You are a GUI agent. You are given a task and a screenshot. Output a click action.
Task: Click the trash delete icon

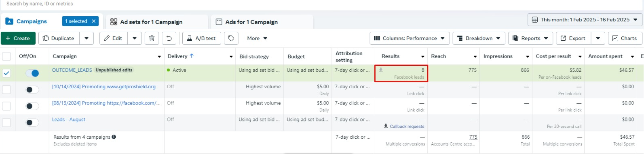tap(152, 38)
